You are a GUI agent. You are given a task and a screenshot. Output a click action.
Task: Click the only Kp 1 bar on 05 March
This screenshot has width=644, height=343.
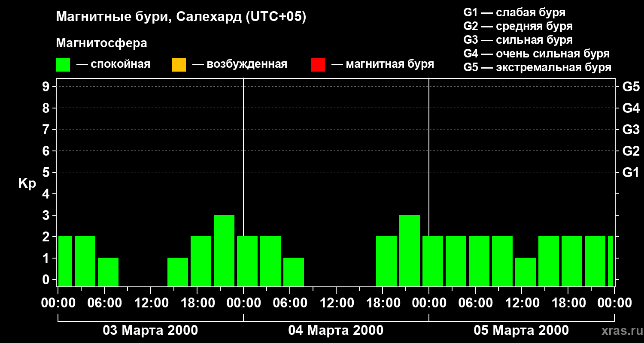coord(526,272)
